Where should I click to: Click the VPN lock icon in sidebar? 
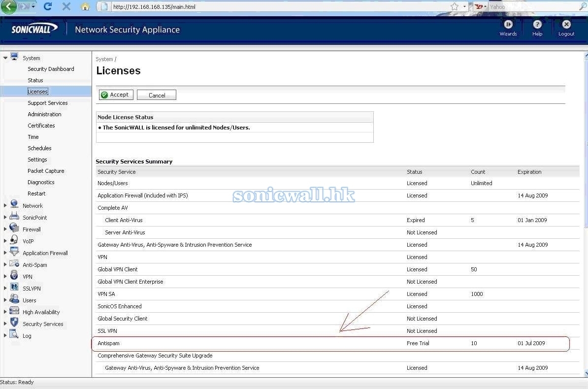point(14,275)
